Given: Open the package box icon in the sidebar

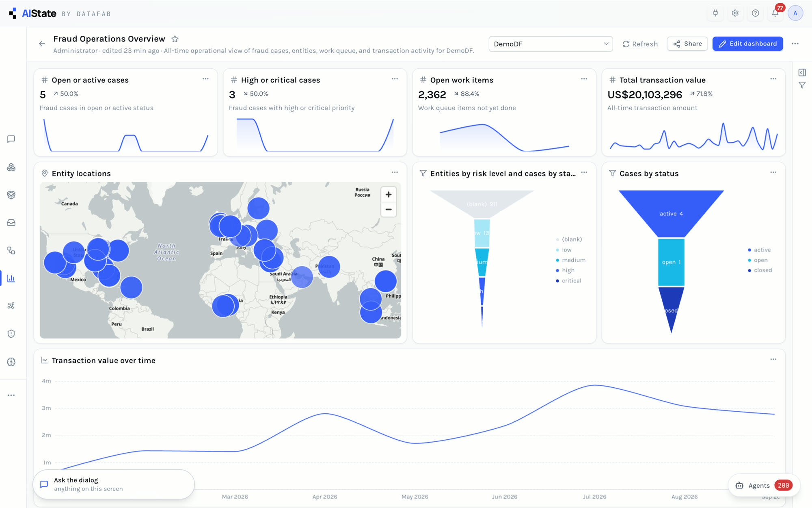Looking at the screenshot, I should (11, 195).
